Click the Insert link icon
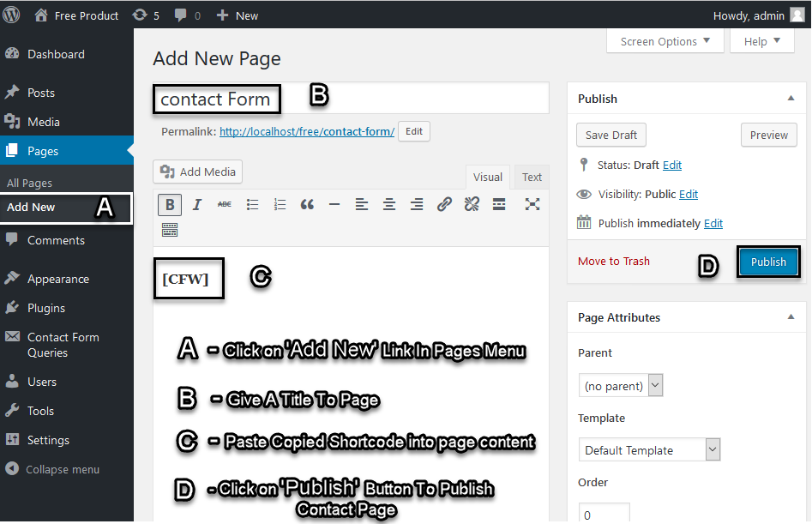The height and width of the screenshot is (524, 812). pos(444,204)
